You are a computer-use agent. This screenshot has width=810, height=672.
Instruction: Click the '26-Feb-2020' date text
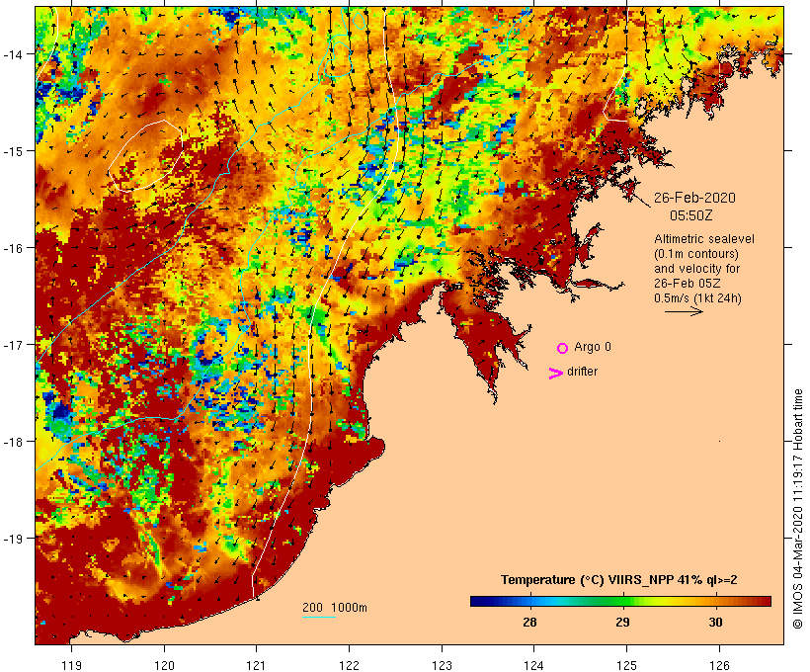click(x=694, y=198)
